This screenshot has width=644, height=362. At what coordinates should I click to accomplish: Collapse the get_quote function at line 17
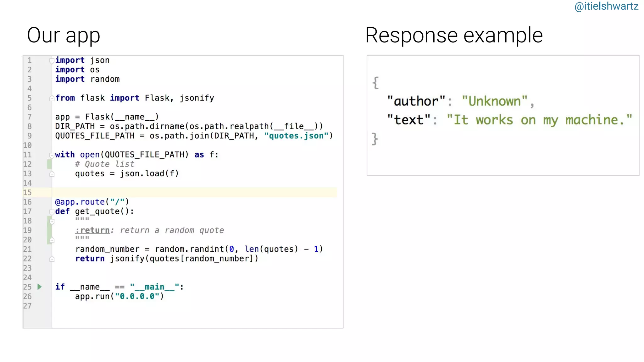[52, 212]
